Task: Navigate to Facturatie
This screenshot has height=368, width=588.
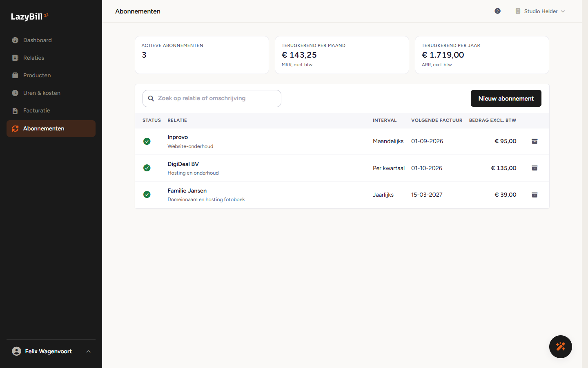Action: point(51,110)
